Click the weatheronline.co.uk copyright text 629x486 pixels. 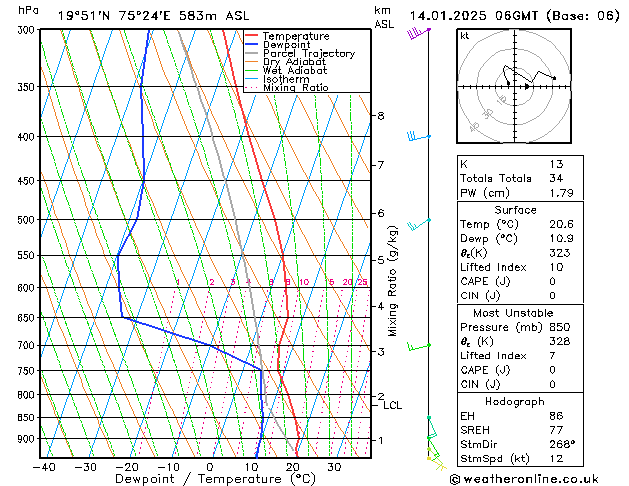click(x=538, y=478)
